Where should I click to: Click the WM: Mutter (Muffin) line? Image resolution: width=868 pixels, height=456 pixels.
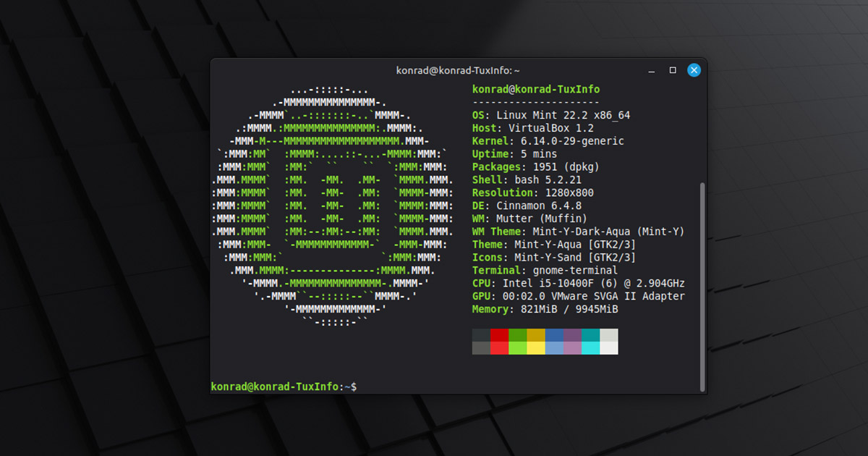(x=530, y=219)
